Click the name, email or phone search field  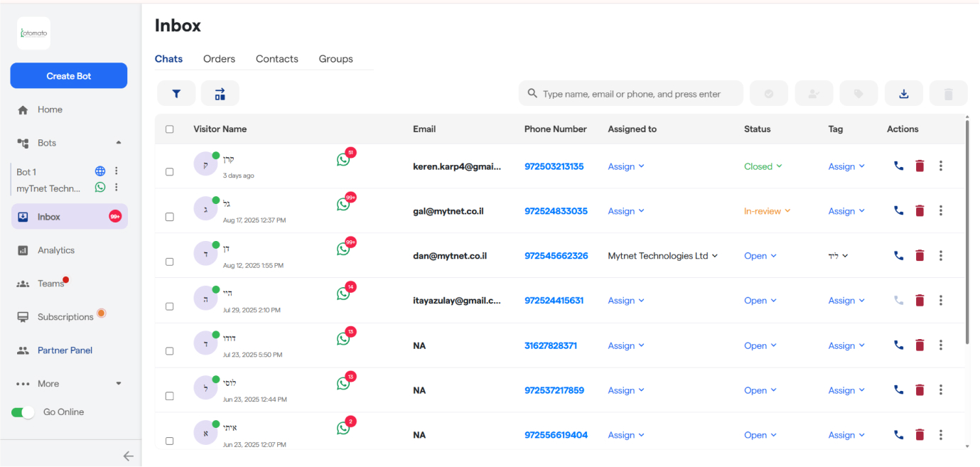(x=631, y=94)
